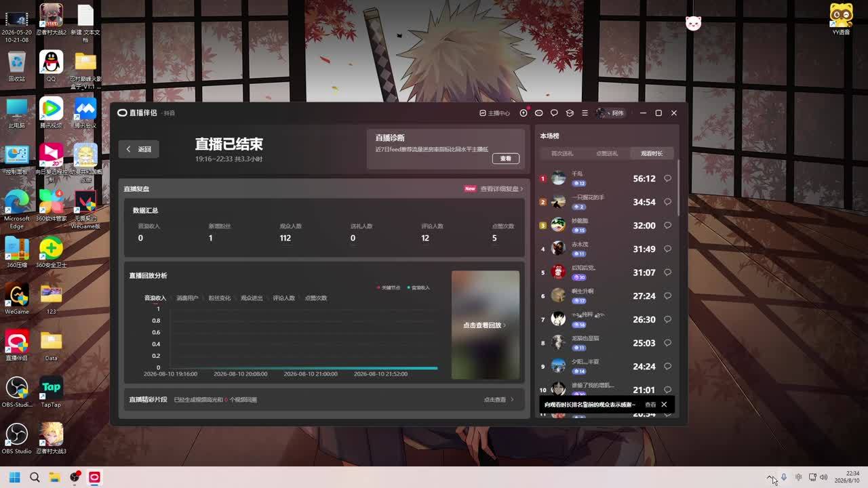Click the graduation cap learning icon

pyautogui.click(x=570, y=113)
